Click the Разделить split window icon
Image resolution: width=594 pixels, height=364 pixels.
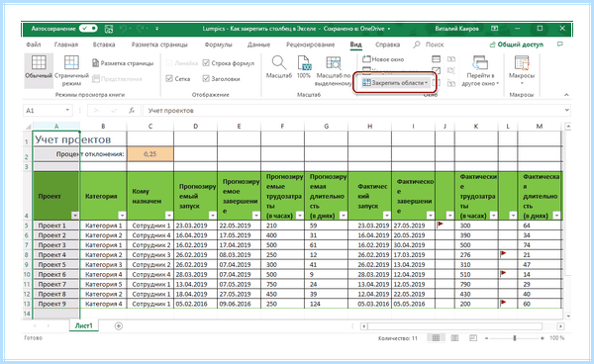click(x=436, y=59)
